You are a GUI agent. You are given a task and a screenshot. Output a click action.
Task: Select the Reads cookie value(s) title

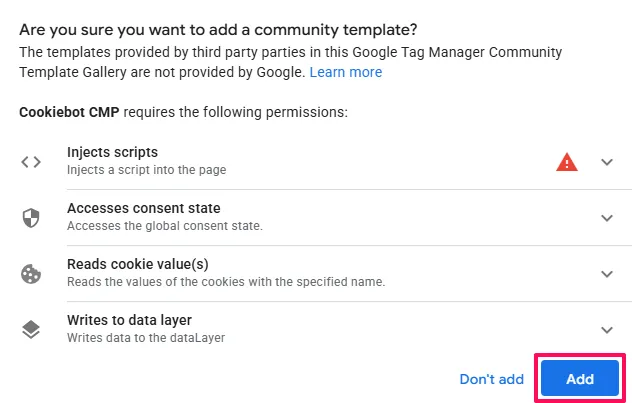click(138, 264)
